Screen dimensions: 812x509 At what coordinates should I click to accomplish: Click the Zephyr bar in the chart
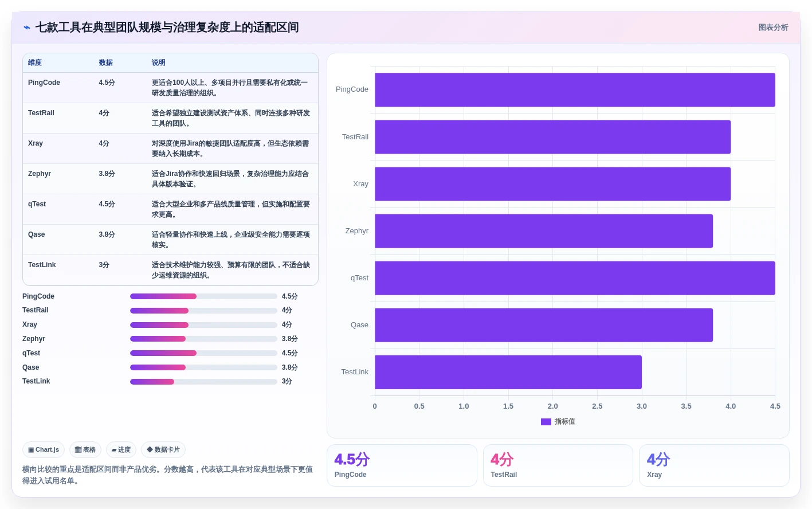[x=544, y=231]
